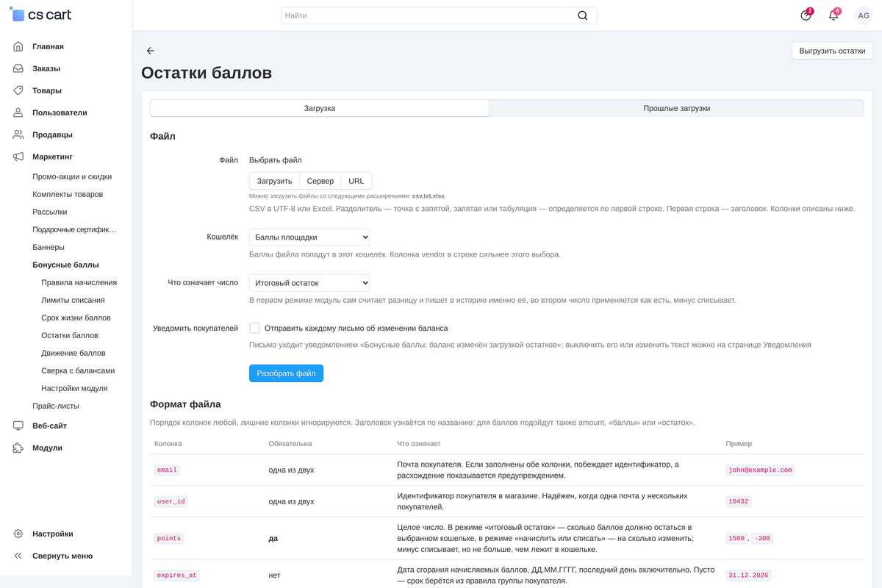Enable Отправить каждому письмо checkbox
882x588 pixels.
254,328
